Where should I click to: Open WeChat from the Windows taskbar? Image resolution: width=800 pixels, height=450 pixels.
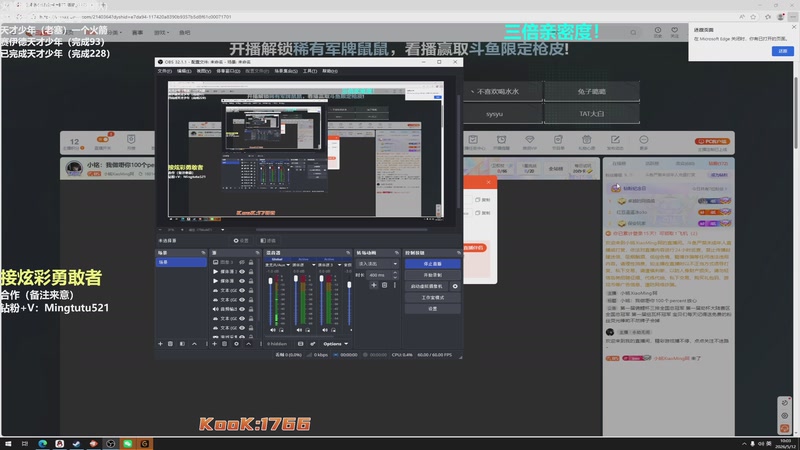pos(128,444)
